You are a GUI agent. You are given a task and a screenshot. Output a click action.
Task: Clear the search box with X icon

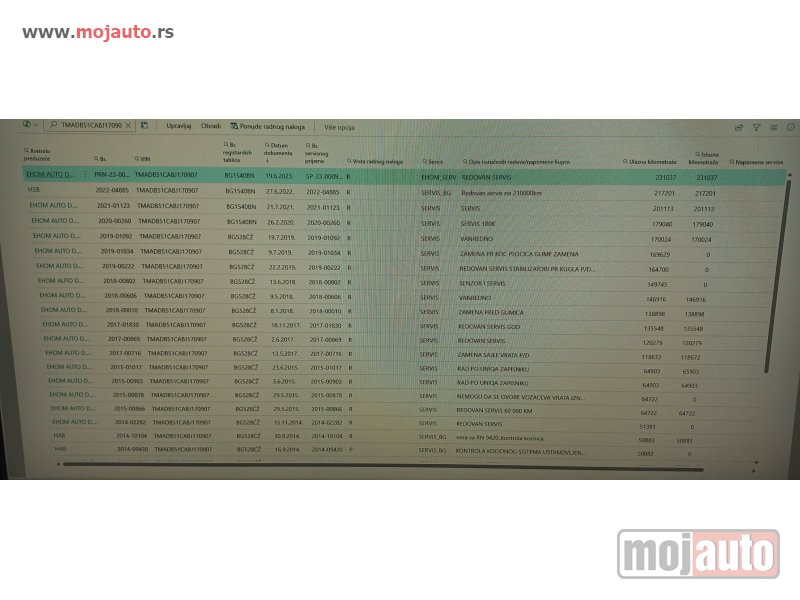pos(129,126)
